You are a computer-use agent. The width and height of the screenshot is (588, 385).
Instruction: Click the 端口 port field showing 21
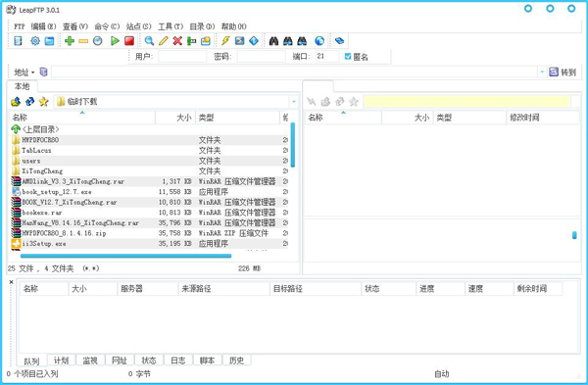tap(327, 57)
